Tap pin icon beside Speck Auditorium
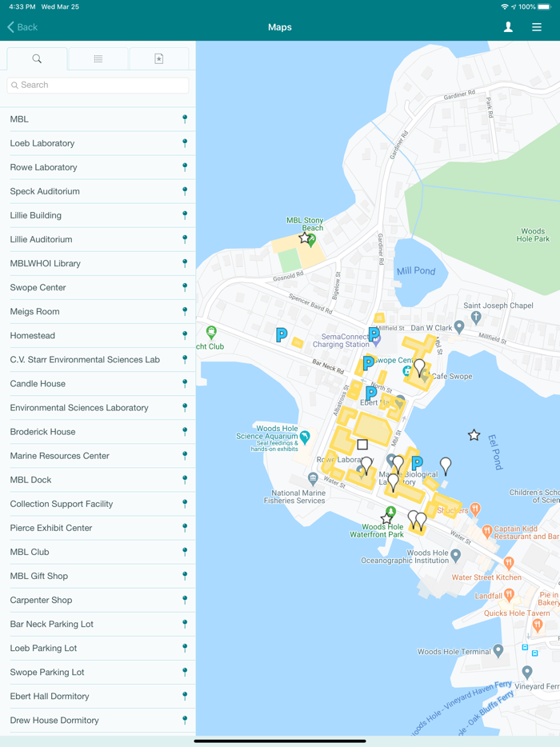The width and height of the screenshot is (560, 747). (185, 191)
